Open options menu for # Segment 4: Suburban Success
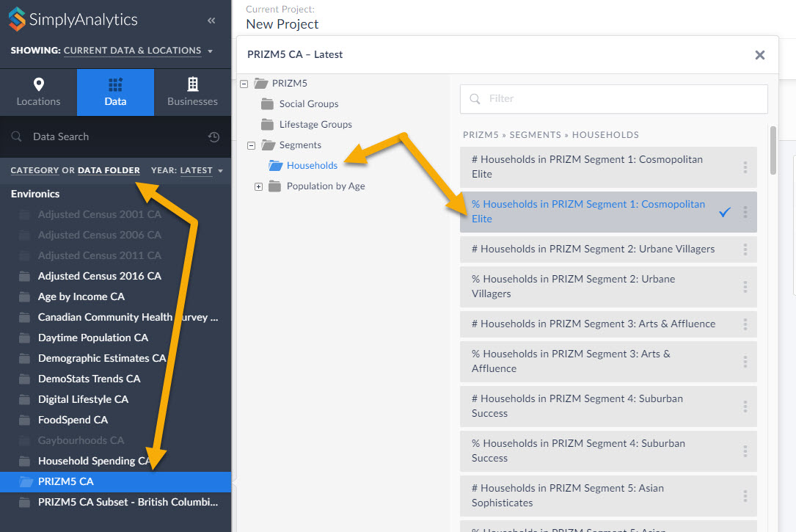 pos(745,406)
